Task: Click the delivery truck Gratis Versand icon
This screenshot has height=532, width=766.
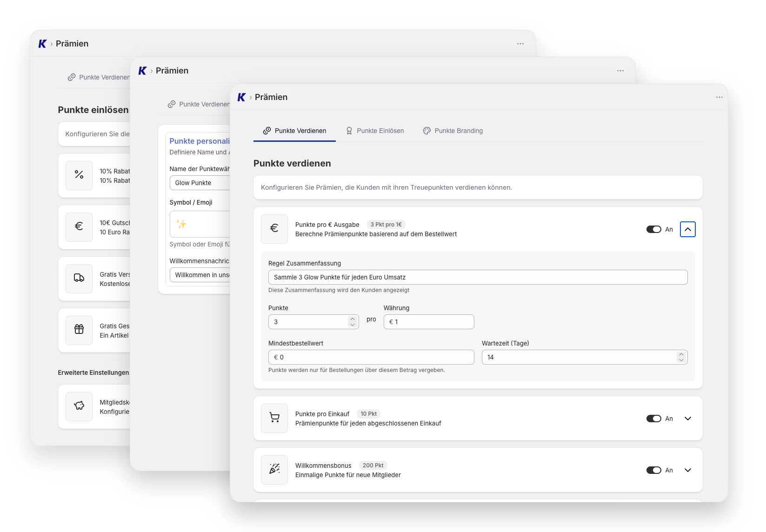Action: click(79, 279)
